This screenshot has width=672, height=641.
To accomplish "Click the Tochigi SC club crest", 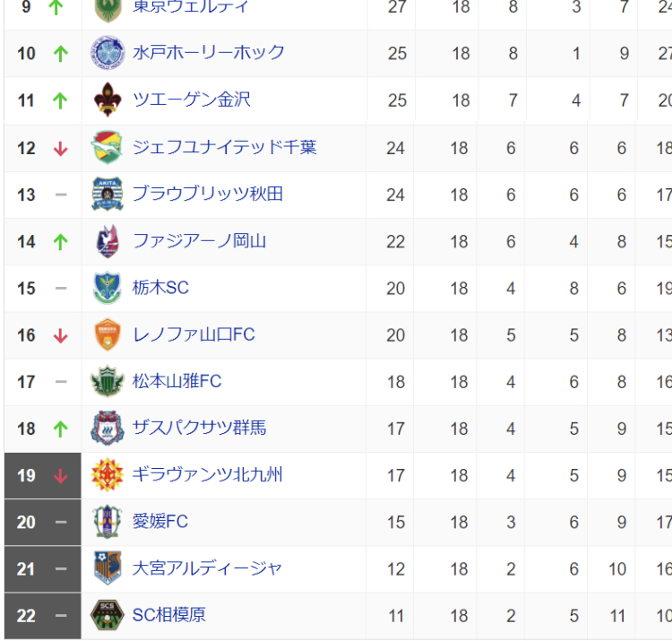I will [107, 288].
